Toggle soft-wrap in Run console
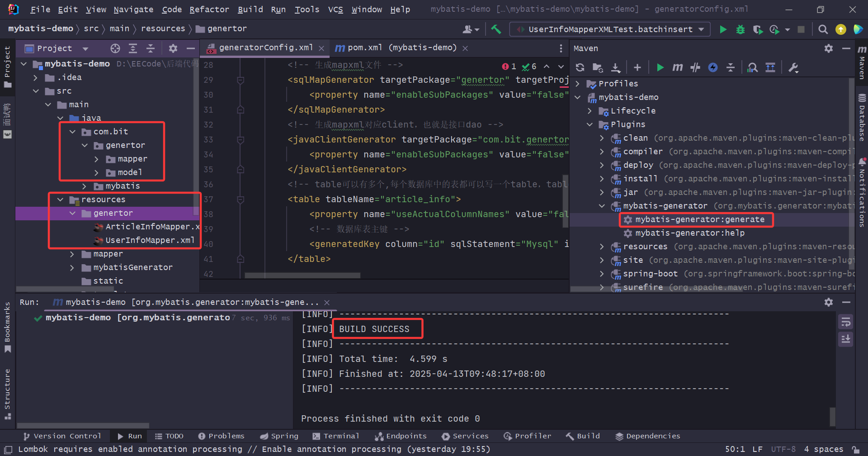The height and width of the screenshot is (456, 868). (846, 322)
